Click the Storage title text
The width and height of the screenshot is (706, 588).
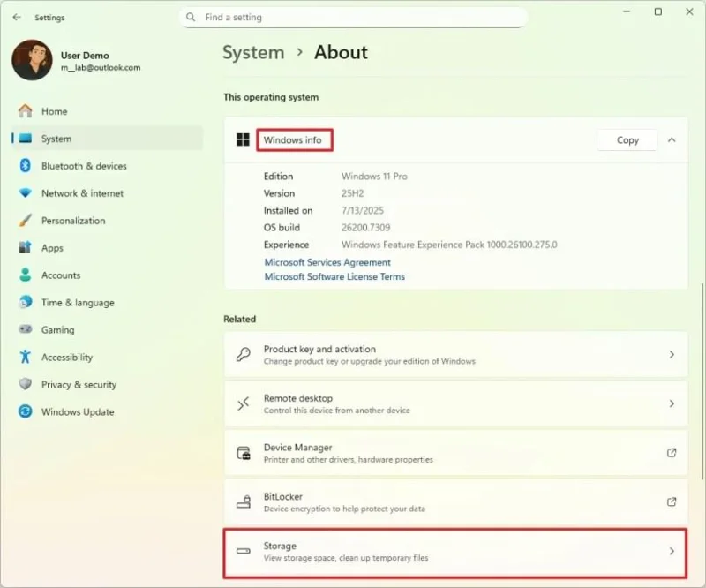[280, 546]
